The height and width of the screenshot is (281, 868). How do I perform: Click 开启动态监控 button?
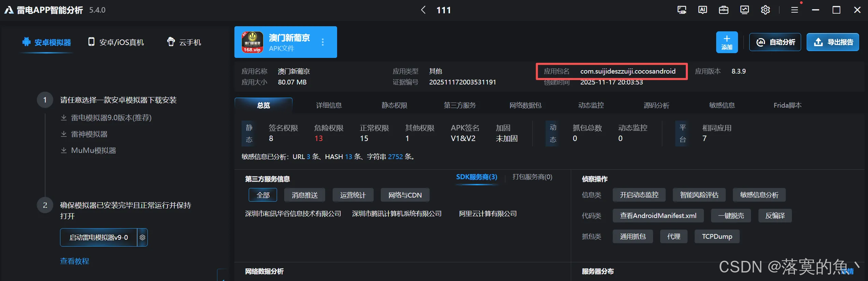pos(639,195)
